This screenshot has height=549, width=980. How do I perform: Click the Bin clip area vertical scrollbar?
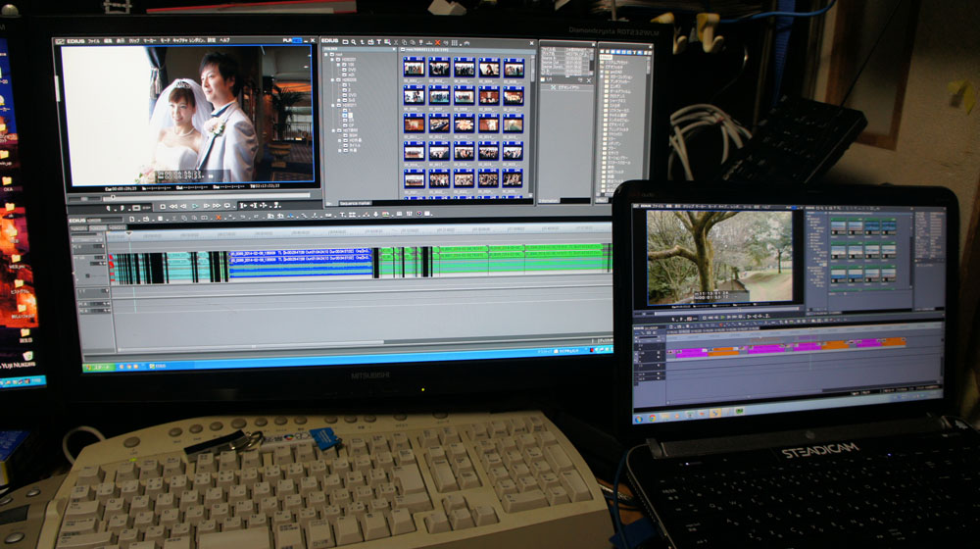533,125
